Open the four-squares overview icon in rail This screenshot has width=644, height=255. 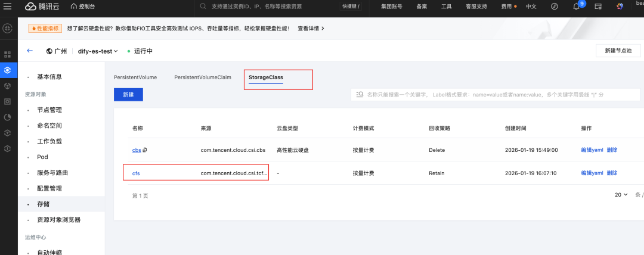(x=7, y=54)
